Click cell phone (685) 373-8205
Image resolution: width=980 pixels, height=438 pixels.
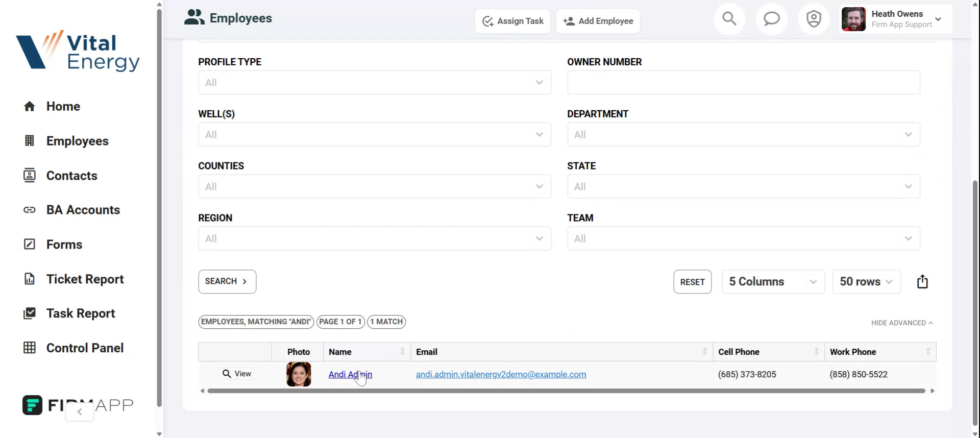coord(747,374)
